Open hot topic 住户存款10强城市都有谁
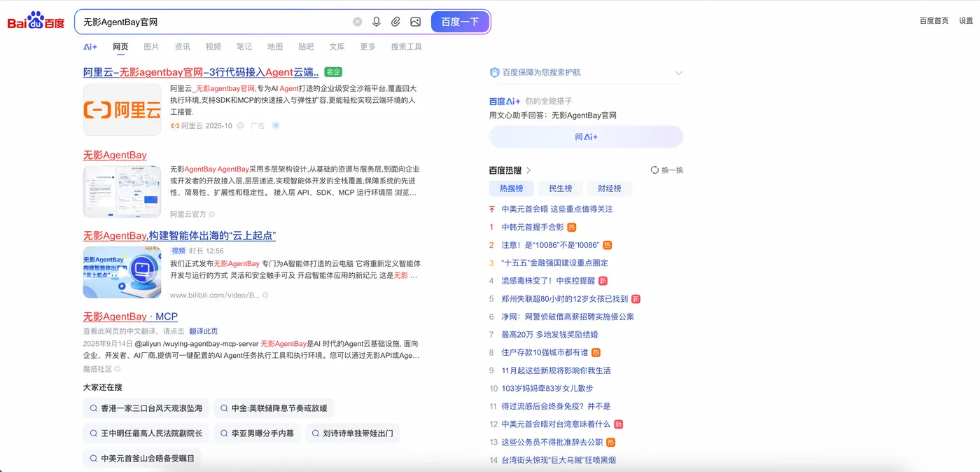Image resolution: width=980 pixels, height=472 pixels. (x=545, y=353)
